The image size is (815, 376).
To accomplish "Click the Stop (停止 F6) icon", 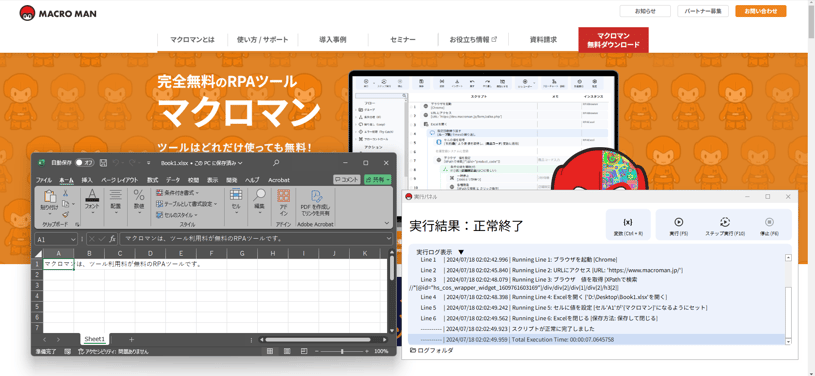I will [x=769, y=222].
